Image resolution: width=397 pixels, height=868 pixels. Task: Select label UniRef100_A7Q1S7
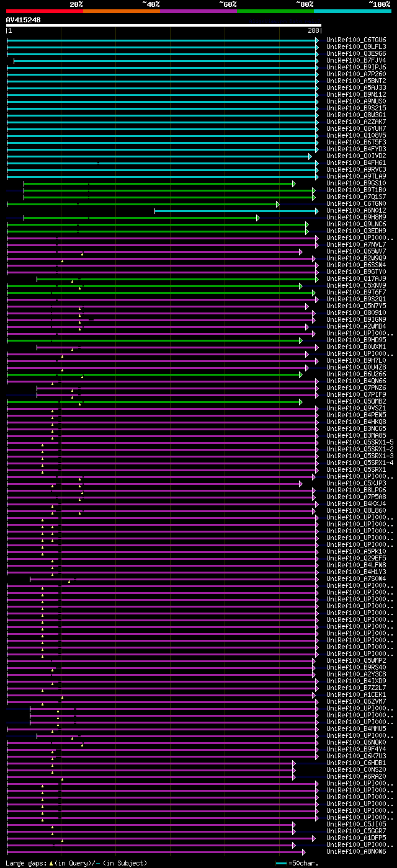356,197
